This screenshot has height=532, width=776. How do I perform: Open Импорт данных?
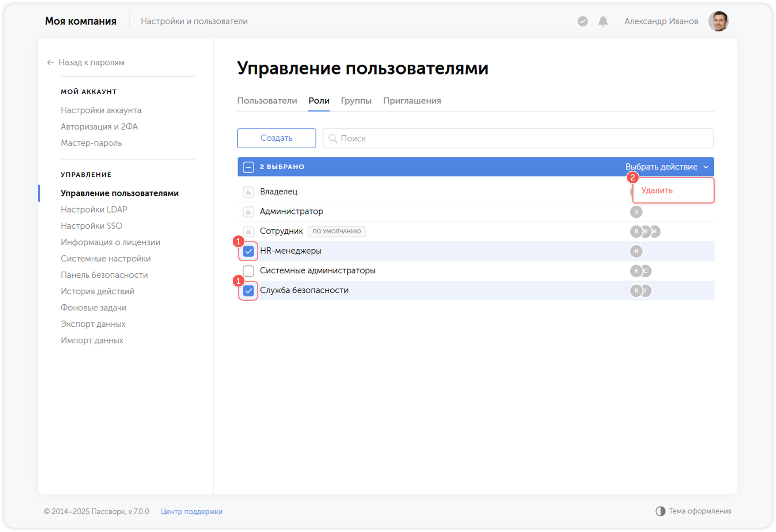pos(92,341)
